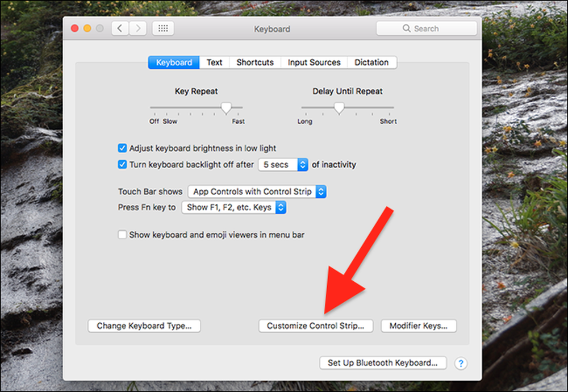The width and height of the screenshot is (568, 392).
Task: Click the magnifying glass search icon
Action: pos(407,28)
